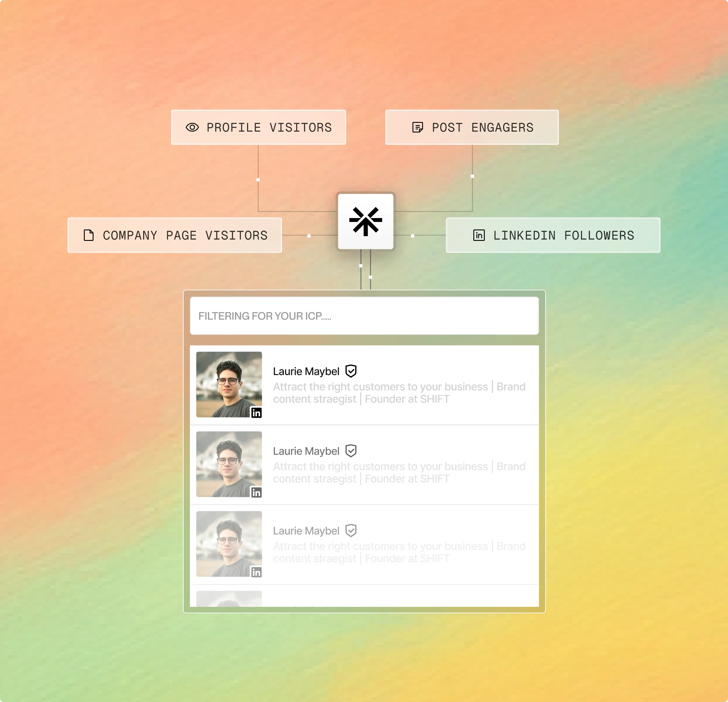Open the second Laurie Maybel profile photo
This screenshot has height=702, width=728.
coord(229,464)
